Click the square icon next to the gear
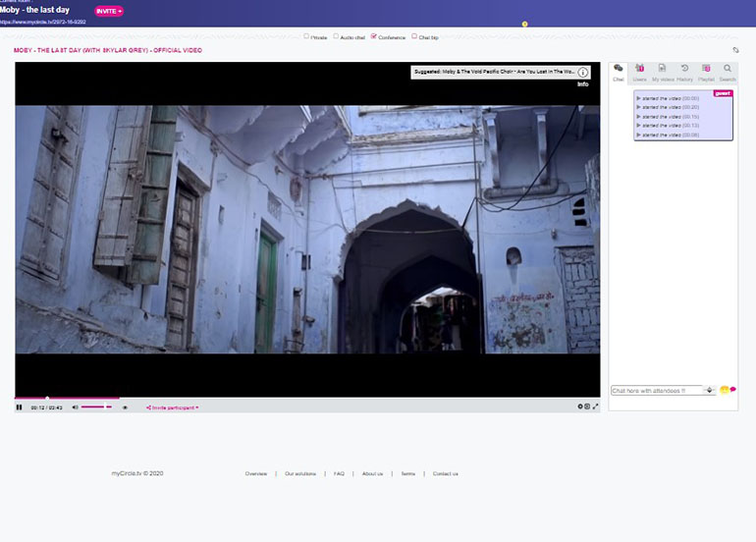756x542 pixels. [587, 406]
